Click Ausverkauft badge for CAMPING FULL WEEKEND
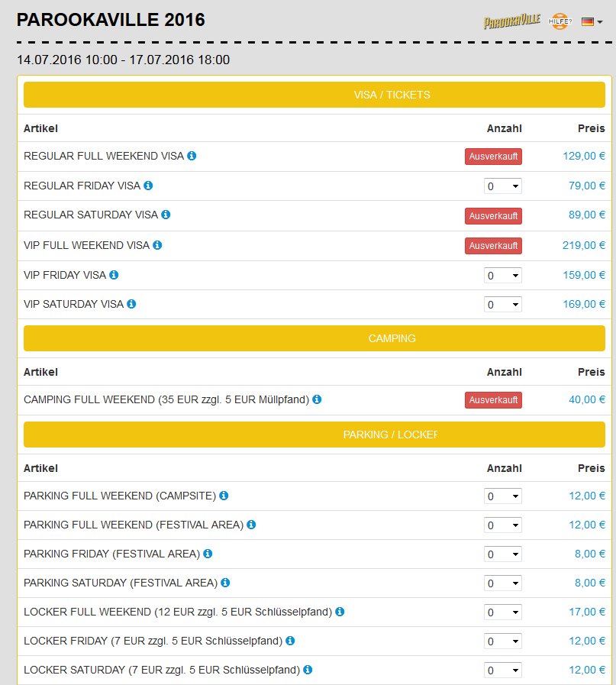Image resolution: width=616 pixels, height=685 pixels. click(x=493, y=399)
